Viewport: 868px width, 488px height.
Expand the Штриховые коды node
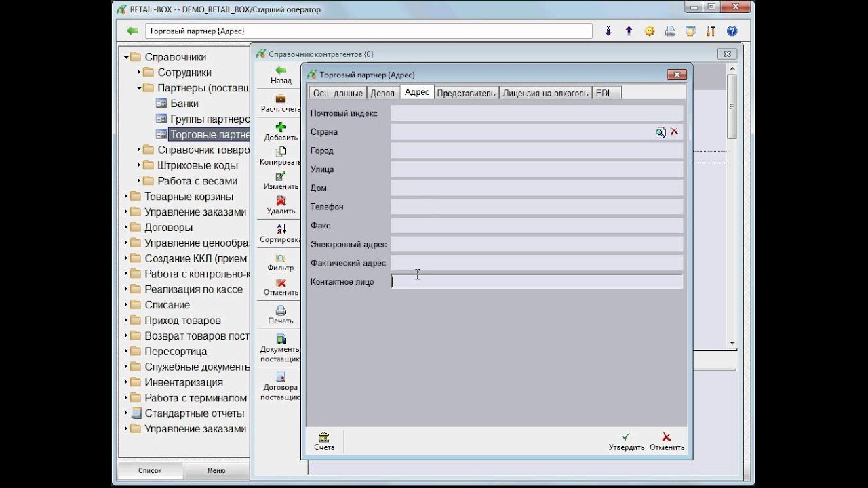[x=139, y=165]
